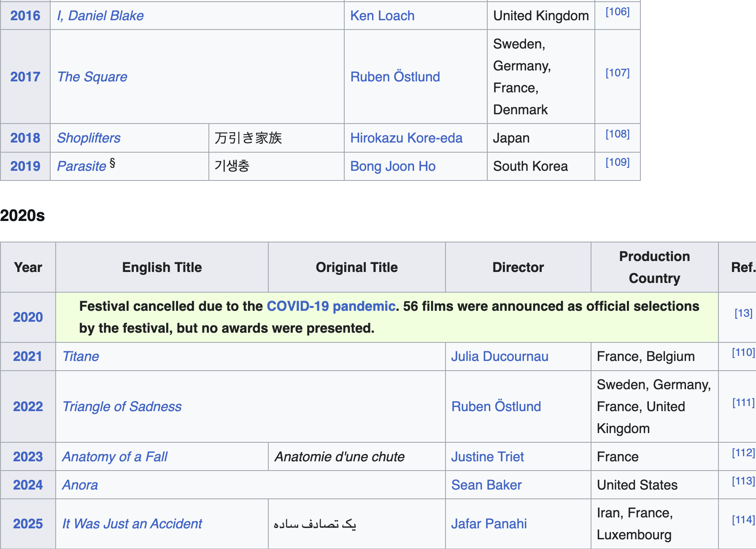Visit Bong Joon Ho's article
The height and width of the screenshot is (549, 756).
[x=393, y=166]
